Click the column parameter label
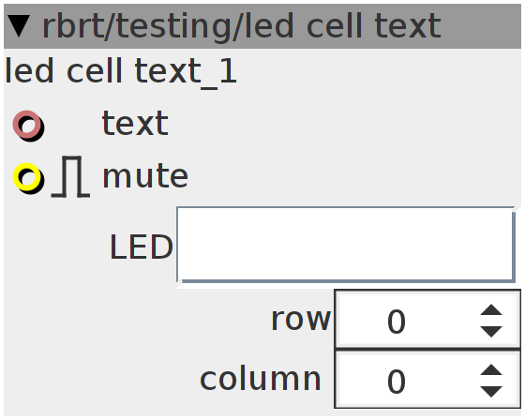Viewport: 525px width, 420px height. point(261,379)
